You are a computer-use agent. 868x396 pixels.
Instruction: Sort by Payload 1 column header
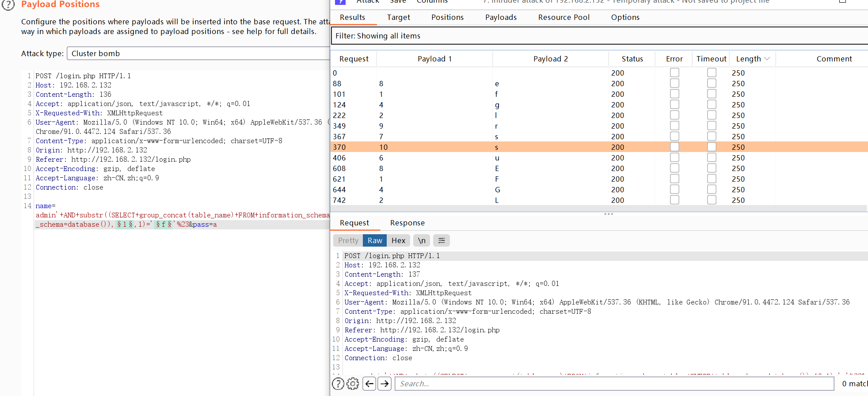pos(434,59)
